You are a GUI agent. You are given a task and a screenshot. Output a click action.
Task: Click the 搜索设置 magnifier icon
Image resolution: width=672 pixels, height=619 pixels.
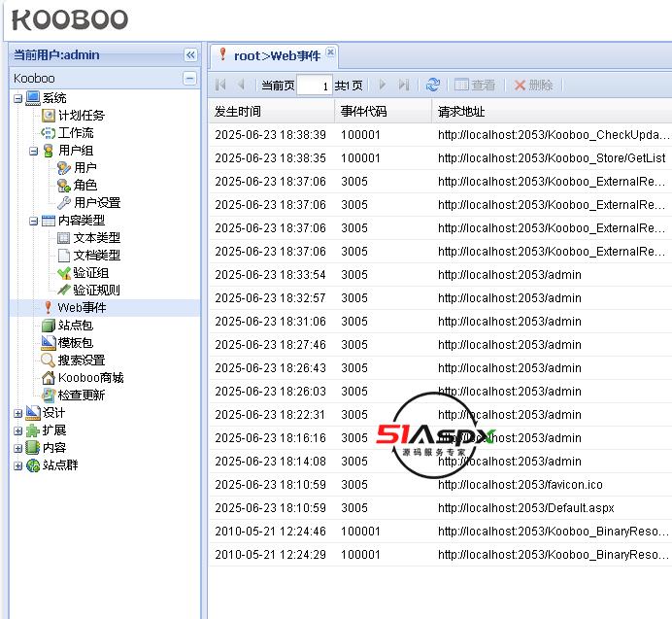[x=48, y=361]
